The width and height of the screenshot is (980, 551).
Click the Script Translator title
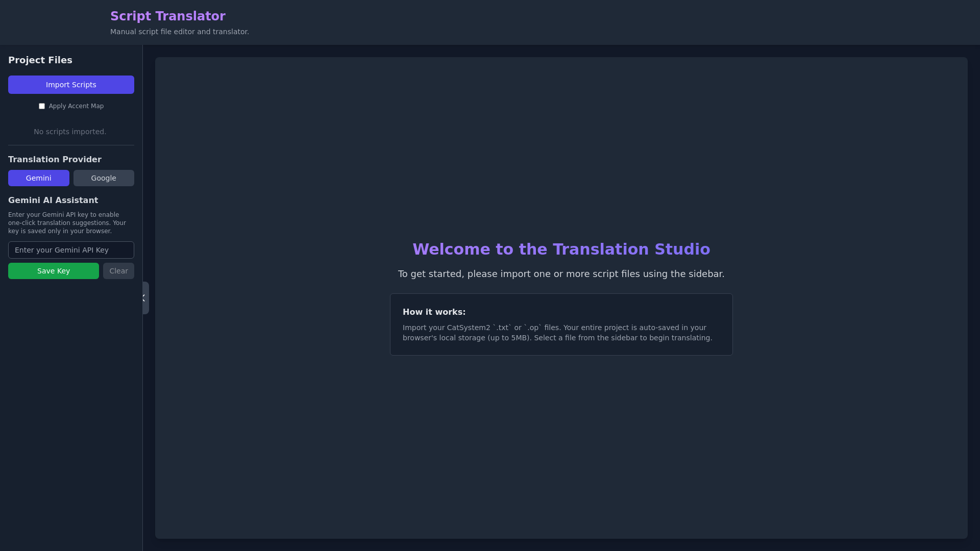click(x=167, y=16)
